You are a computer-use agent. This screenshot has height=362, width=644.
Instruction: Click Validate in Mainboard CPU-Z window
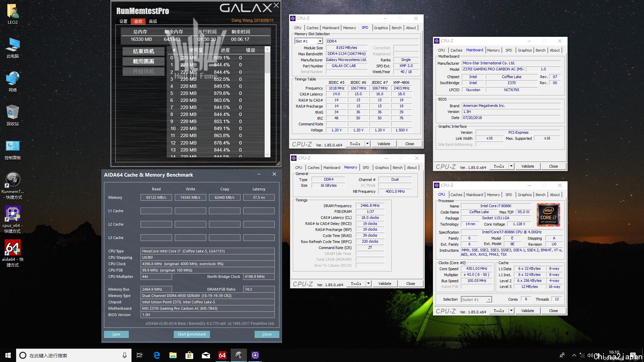click(x=528, y=166)
